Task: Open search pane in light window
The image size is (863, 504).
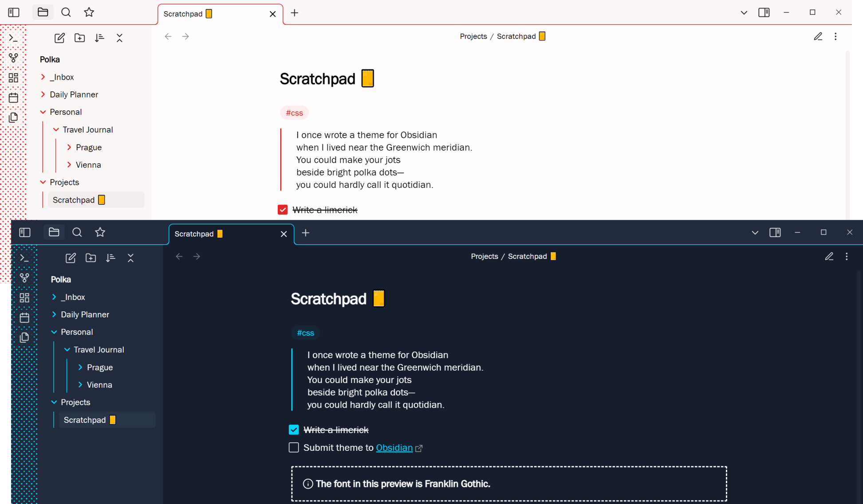Action: tap(66, 12)
